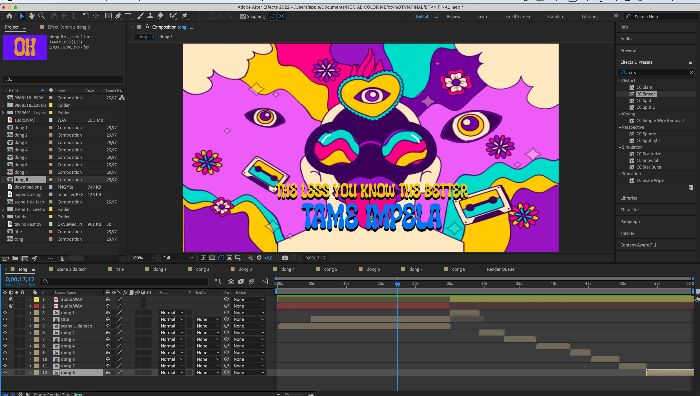Click the current timecode 0;00;17;12 display
This screenshot has height=396, width=700.
pos(20,279)
